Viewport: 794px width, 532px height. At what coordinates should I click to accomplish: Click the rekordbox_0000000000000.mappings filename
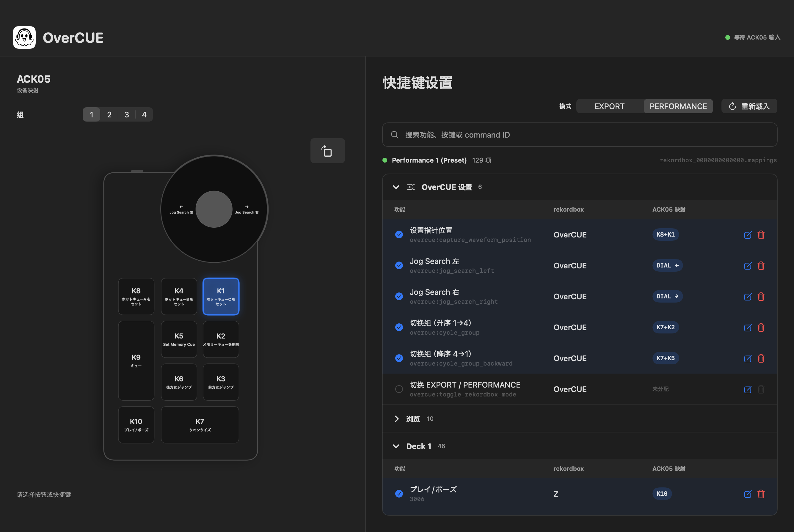click(718, 160)
